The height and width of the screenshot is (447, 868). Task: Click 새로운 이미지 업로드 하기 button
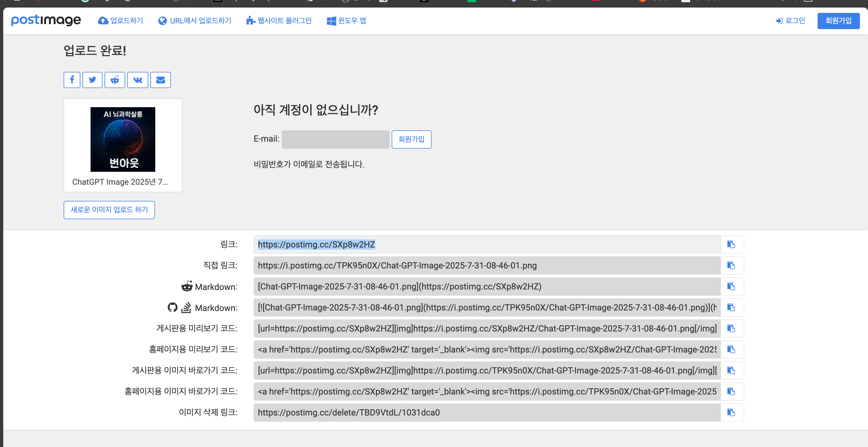(x=109, y=210)
